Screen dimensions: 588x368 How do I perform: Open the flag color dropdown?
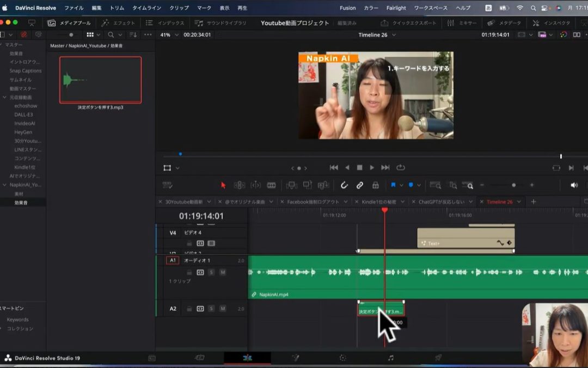click(x=401, y=185)
